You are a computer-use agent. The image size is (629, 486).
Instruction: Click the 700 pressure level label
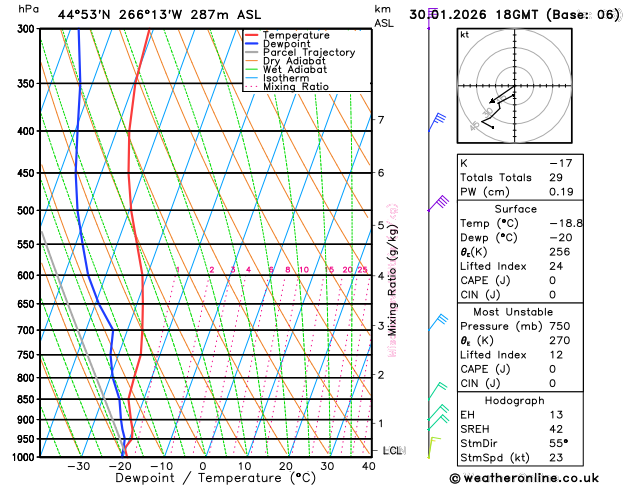(28, 330)
